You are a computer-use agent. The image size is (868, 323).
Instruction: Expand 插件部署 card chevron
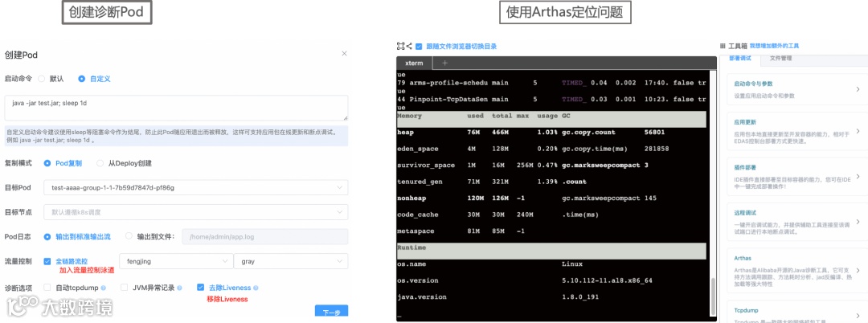coord(858,177)
